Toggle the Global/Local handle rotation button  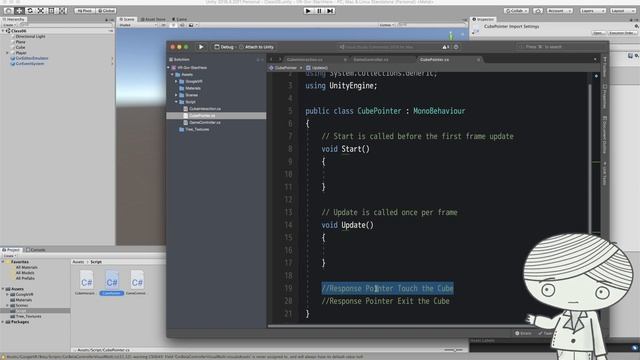(107, 11)
